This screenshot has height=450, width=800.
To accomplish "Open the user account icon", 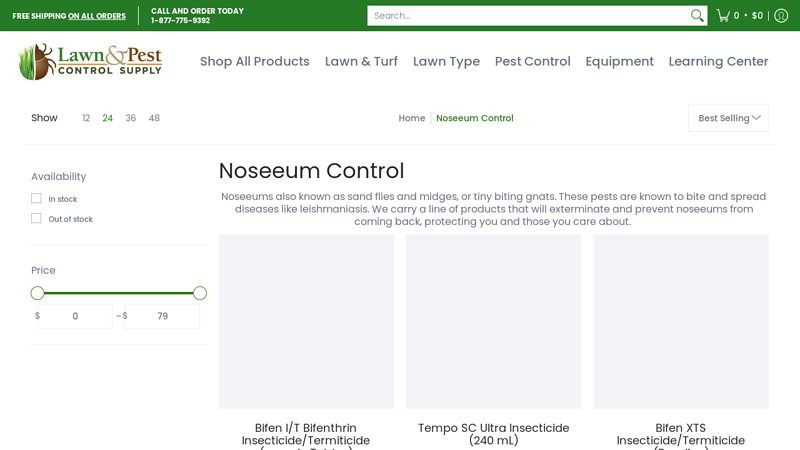I will [x=781, y=16].
